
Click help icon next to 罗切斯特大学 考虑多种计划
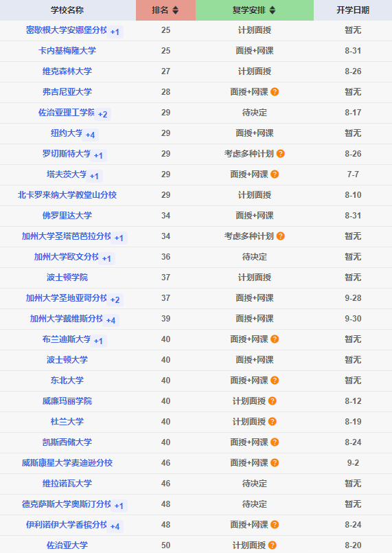[x=280, y=153]
